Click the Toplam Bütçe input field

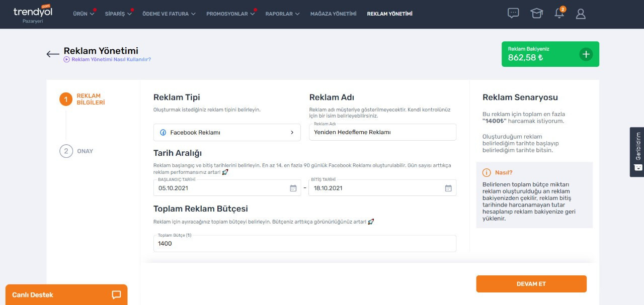point(304,244)
